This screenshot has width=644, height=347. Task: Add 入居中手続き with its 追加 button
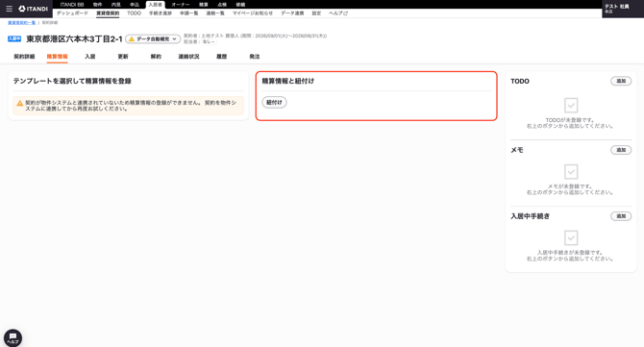coord(621,216)
